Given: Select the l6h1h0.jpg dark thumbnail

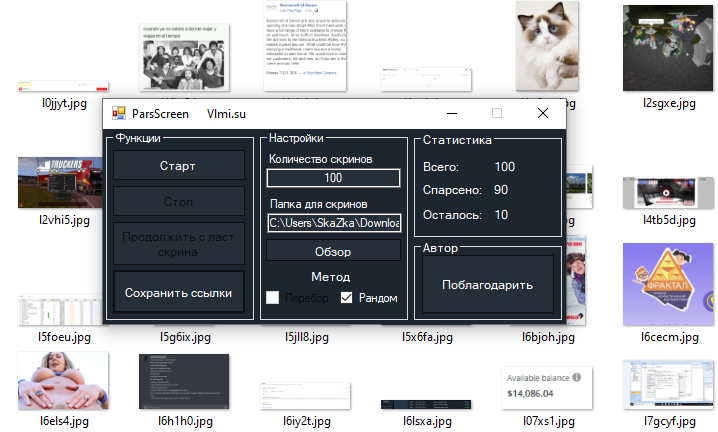Looking at the screenshot, I should click(x=184, y=381).
